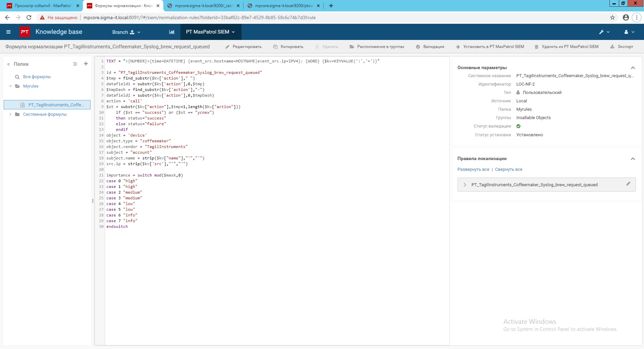
Task: Bookmark this page with star icon
Action: click(x=612, y=17)
